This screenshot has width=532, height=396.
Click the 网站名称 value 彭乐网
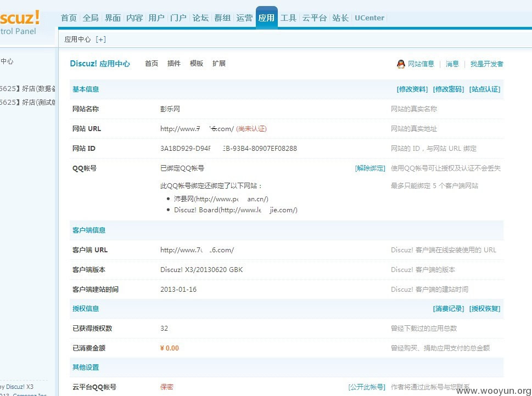[170, 109]
